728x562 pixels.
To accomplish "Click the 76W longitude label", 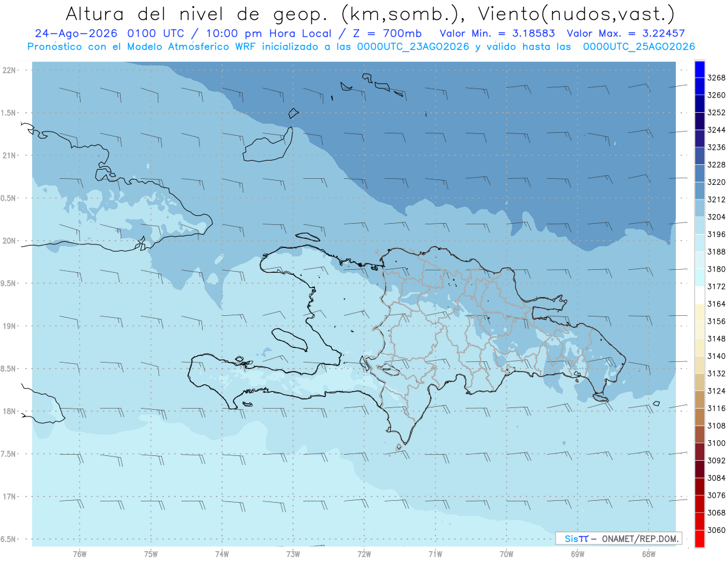I will point(79,554).
